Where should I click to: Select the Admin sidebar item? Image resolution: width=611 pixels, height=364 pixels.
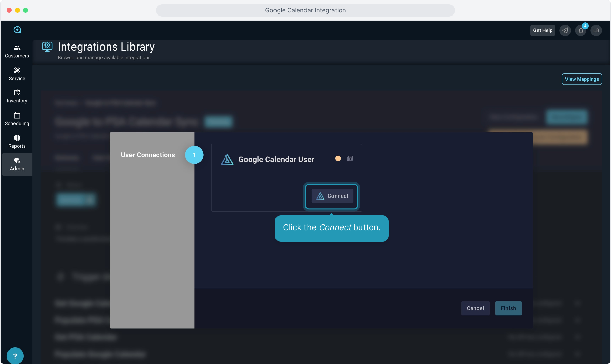pyautogui.click(x=17, y=164)
